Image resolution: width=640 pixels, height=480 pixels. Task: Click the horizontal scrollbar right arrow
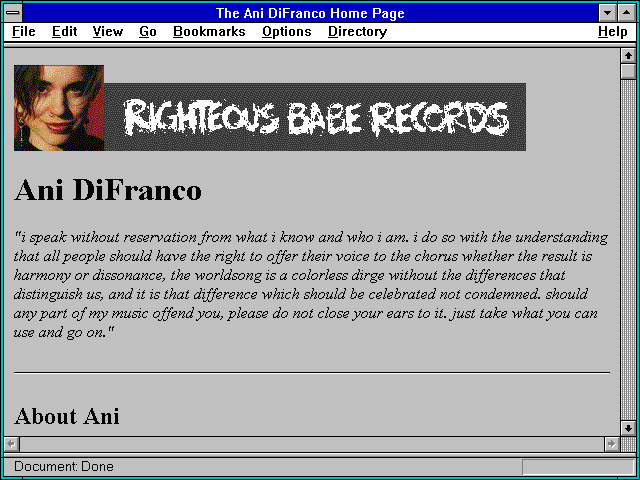tap(611, 444)
